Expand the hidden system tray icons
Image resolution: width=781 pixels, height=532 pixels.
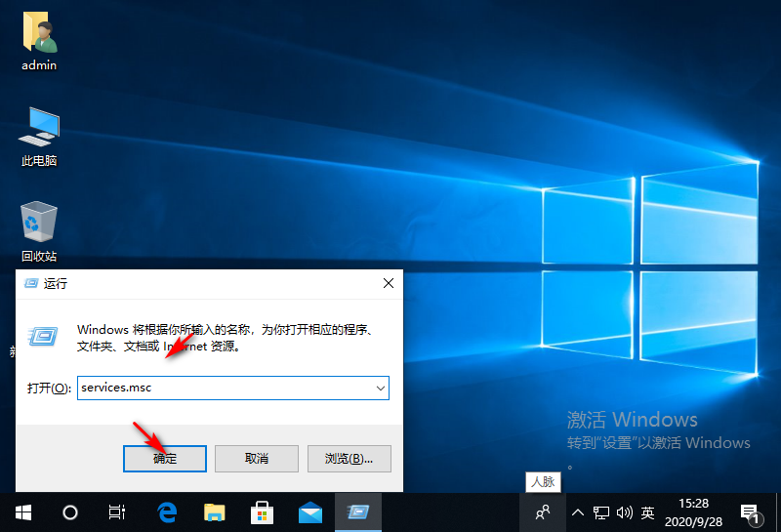[577, 512]
